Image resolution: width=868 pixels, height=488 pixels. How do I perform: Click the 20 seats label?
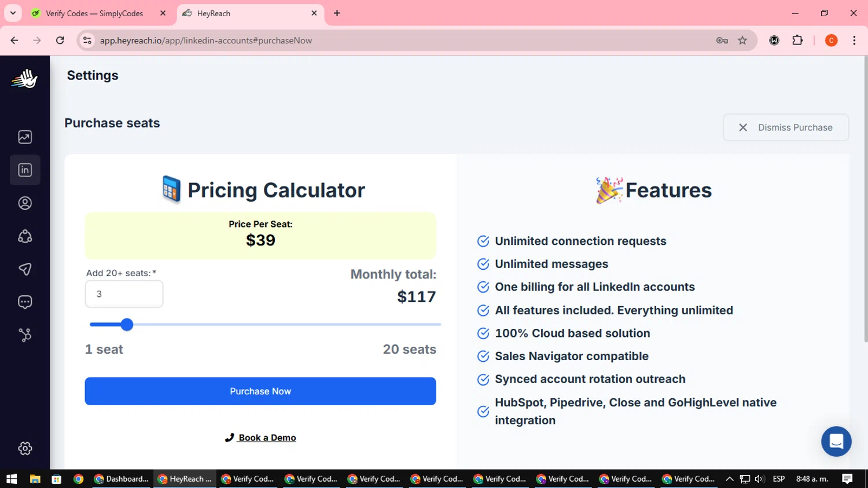tap(410, 350)
